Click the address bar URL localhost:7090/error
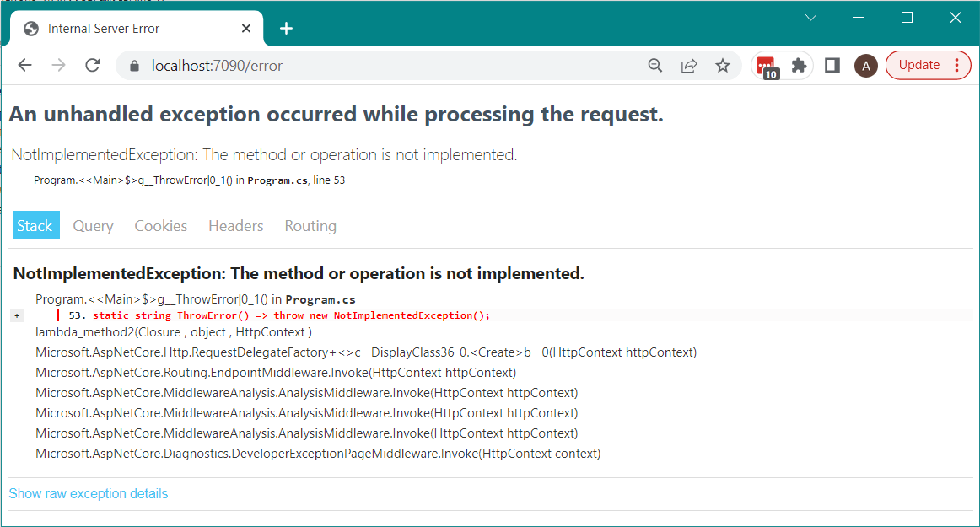The height and width of the screenshot is (527, 980). click(x=217, y=66)
